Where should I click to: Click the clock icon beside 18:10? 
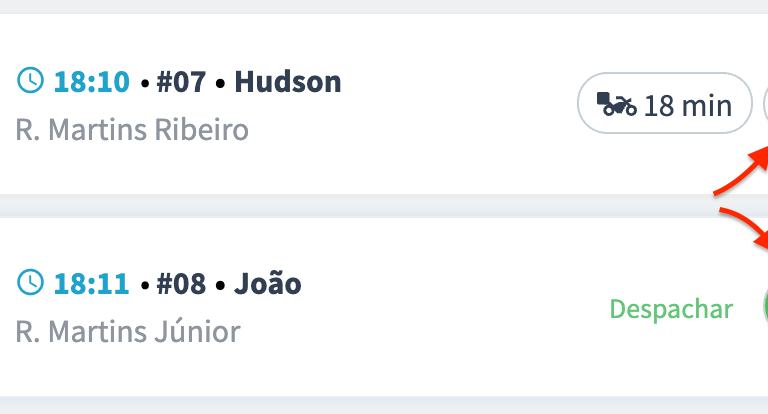tap(30, 80)
